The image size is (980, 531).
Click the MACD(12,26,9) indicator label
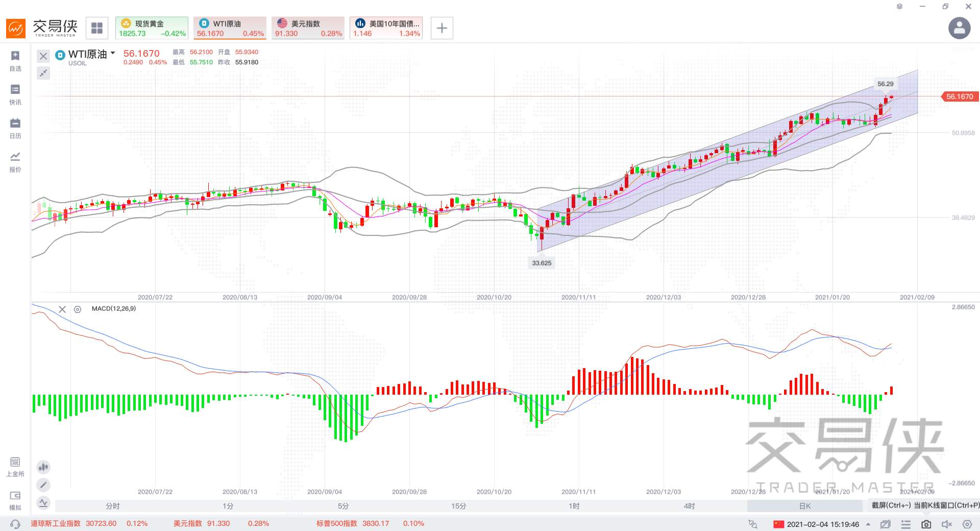[114, 309]
